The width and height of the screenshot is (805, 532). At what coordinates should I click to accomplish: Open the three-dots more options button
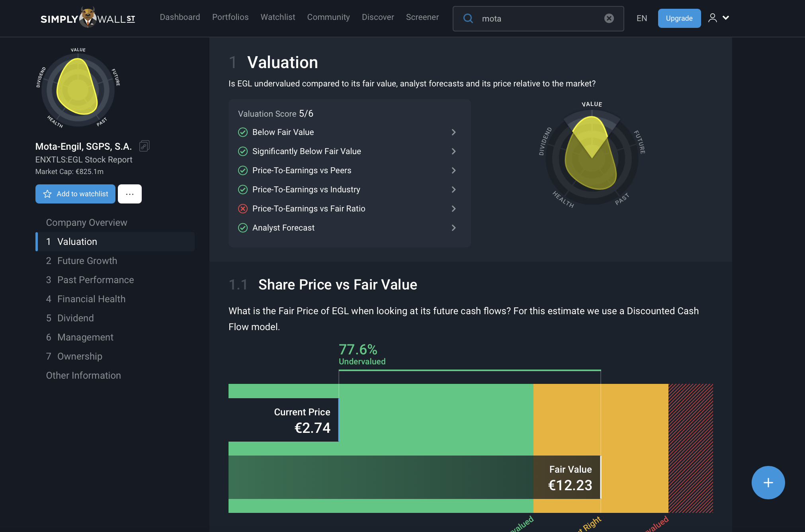(129, 194)
